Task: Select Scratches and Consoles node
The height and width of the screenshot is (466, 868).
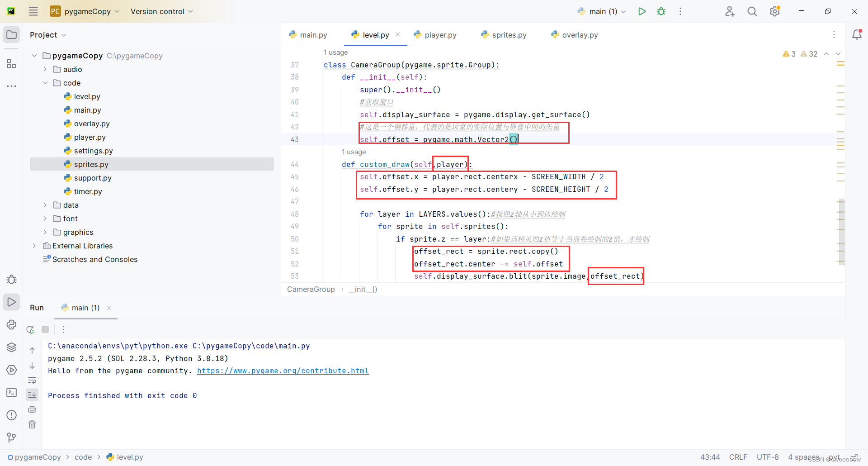Action: click(95, 259)
